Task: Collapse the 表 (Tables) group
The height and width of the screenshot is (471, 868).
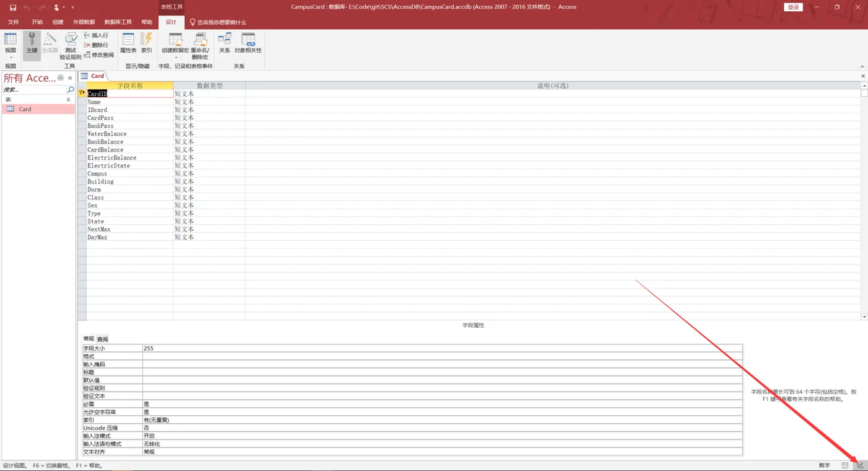Action: click(x=68, y=100)
